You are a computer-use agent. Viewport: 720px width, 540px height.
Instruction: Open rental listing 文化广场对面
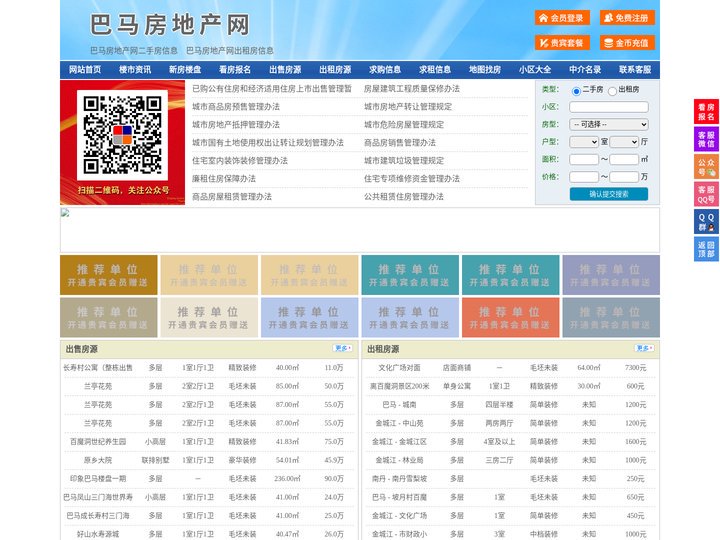pos(399,368)
